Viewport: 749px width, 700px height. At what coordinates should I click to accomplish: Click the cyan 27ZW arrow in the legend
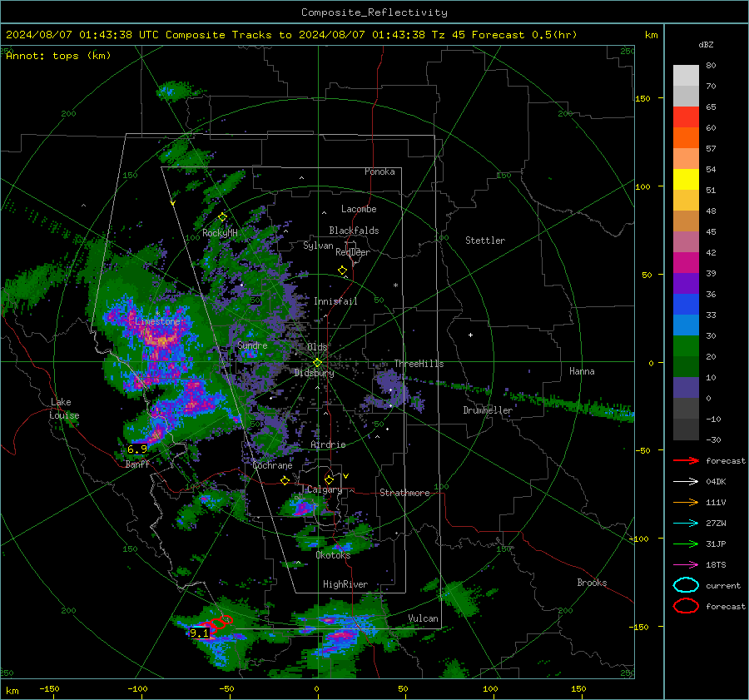click(686, 524)
